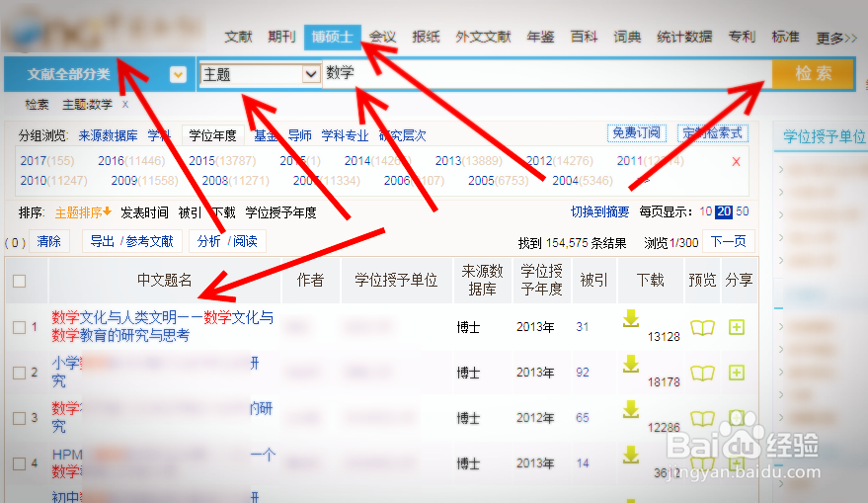Group results by 学科专业

coord(345,135)
